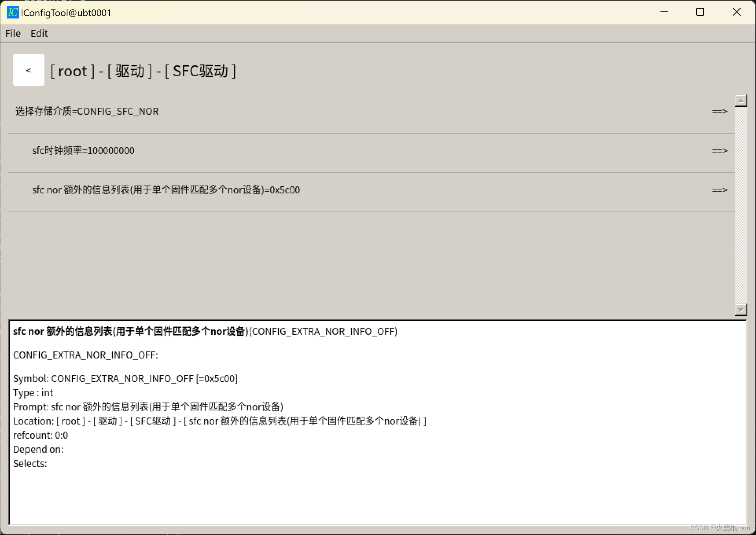The height and width of the screenshot is (535, 756).
Task: Click the back arrow button
Action: tap(28, 70)
